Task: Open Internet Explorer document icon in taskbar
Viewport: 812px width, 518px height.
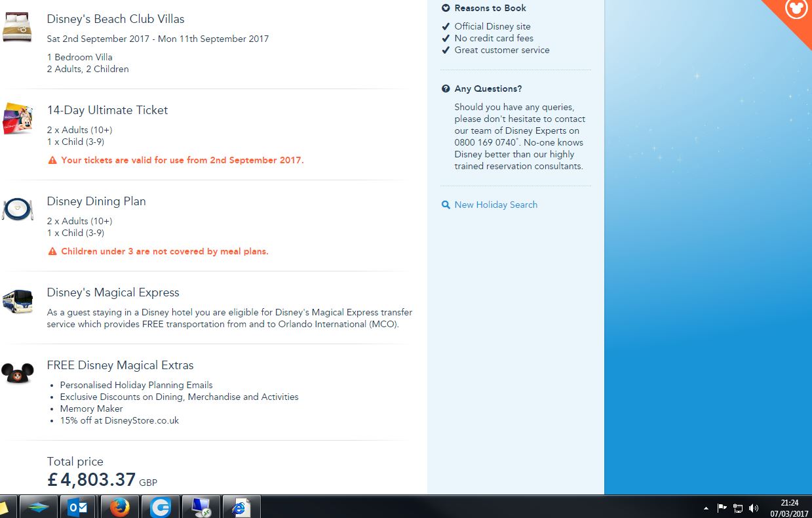Action: (x=241, y=507)
